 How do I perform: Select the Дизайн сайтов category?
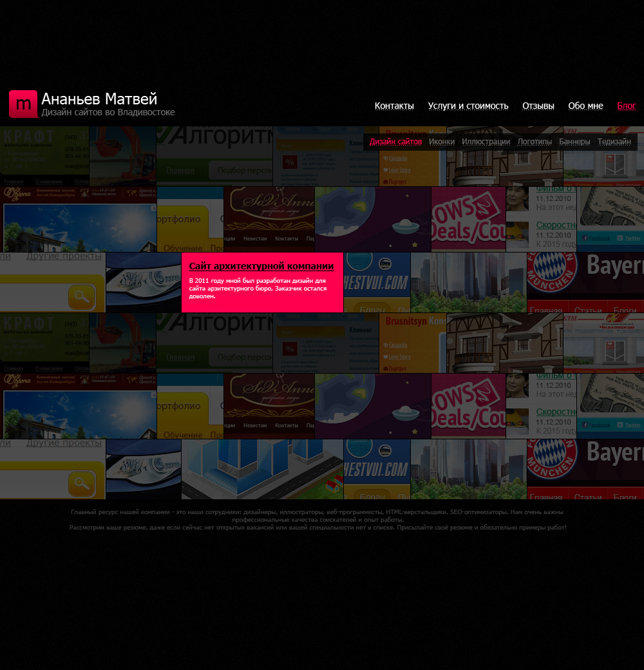click(x=395, y=142)
